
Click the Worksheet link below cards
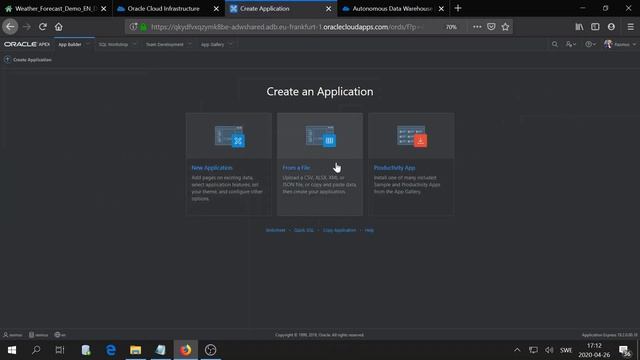[x=276, y=230]
